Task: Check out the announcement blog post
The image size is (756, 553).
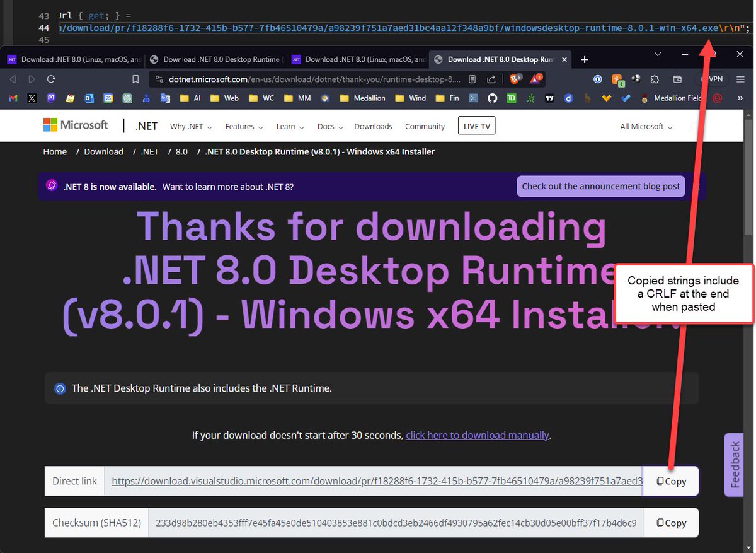Action: [x=601, y=186]
